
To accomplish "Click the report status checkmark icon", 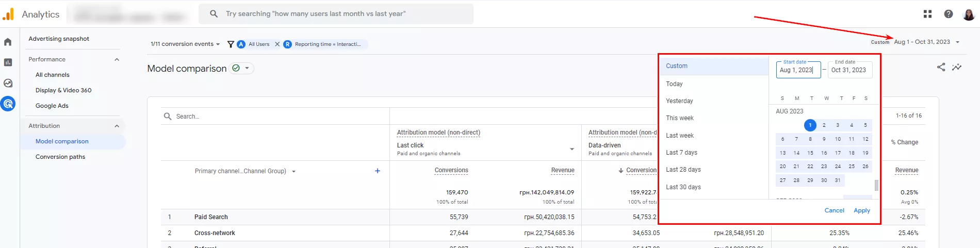I will 236,68.
